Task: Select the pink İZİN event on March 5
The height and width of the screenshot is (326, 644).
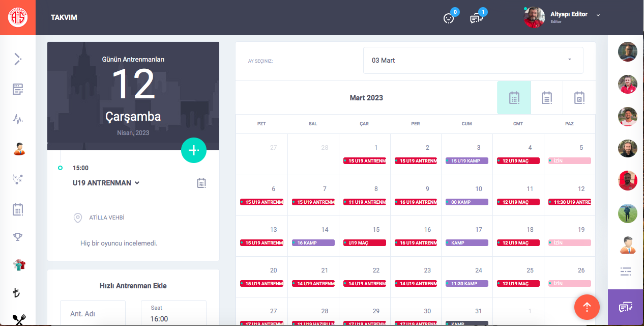Action: (x=569, y=161)
